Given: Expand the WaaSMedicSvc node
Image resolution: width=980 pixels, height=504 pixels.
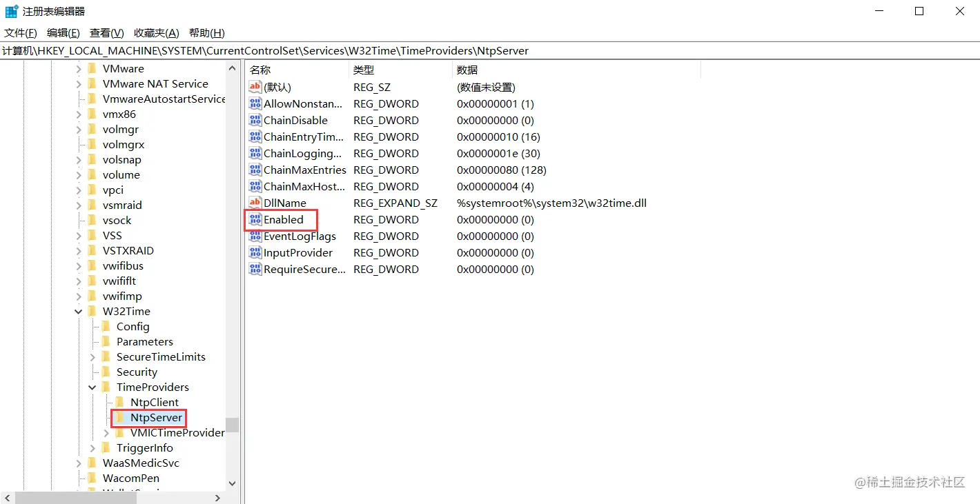Looking at the screenshot, I should click(x=79, y=463).
